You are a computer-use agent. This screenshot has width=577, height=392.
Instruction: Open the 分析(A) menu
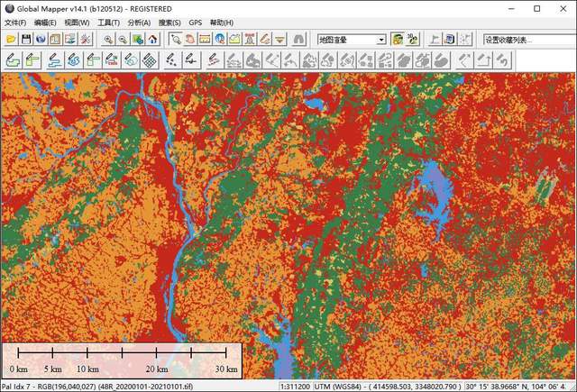pyautogui.click(x=139, y=23)
